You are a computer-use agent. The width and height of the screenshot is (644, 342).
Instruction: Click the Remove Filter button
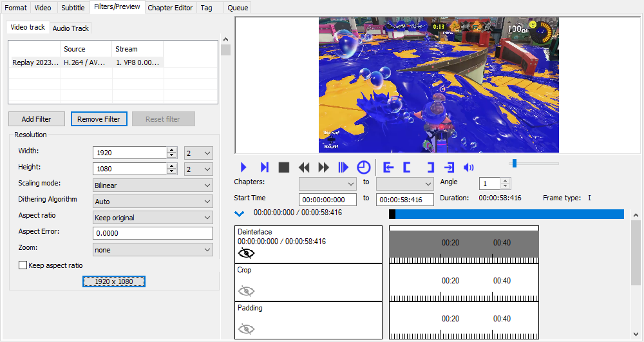[x=99, y=119]
